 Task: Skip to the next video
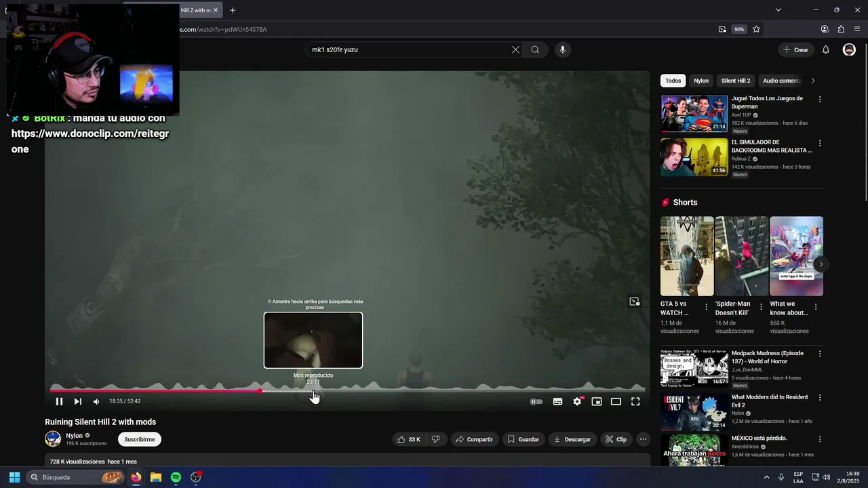click(x=77, y=401)
